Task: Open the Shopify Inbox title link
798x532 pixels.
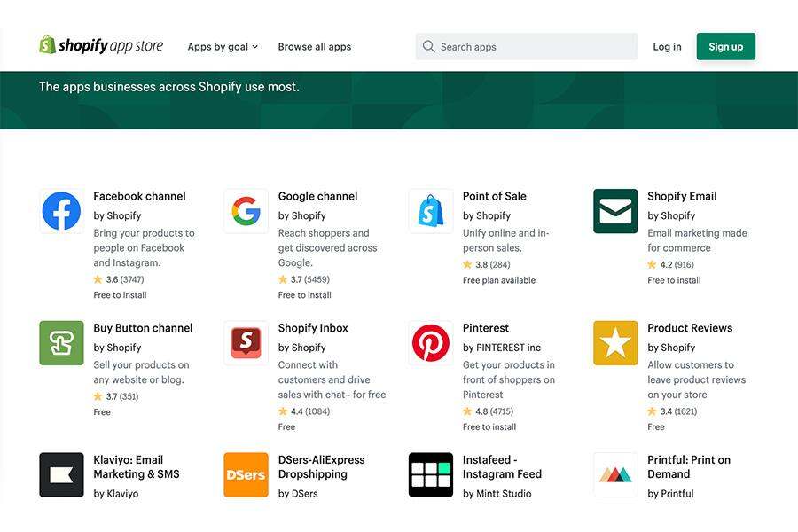Action: tap(313, 328)
